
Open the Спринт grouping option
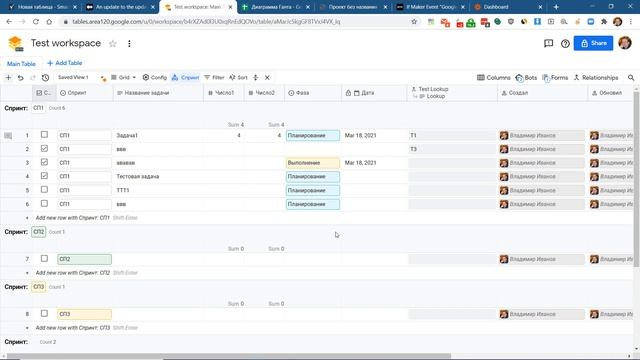(x=186, y=78)
